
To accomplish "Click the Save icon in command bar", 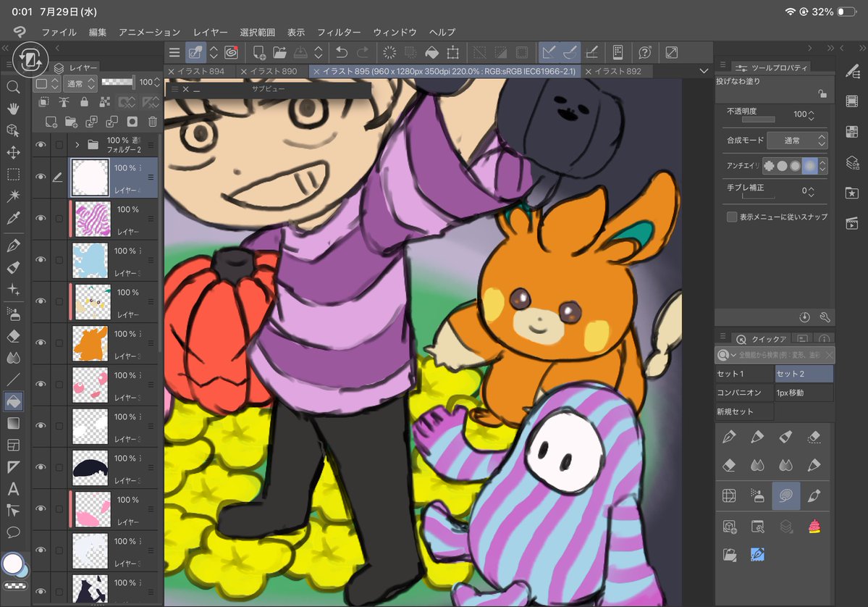I will [300, 53].
